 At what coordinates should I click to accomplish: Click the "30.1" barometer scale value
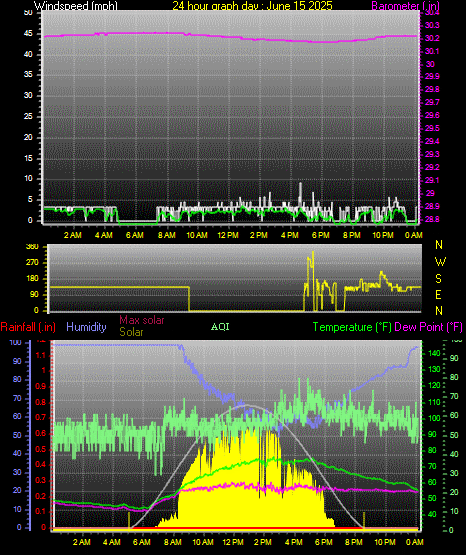[x=432, y=51]
